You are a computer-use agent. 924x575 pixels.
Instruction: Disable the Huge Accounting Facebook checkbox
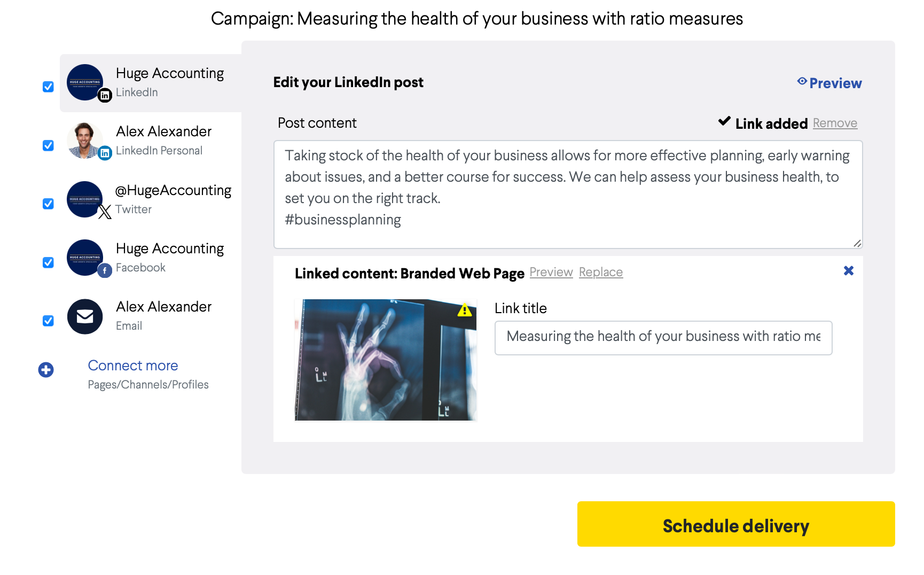click(48, 262)
